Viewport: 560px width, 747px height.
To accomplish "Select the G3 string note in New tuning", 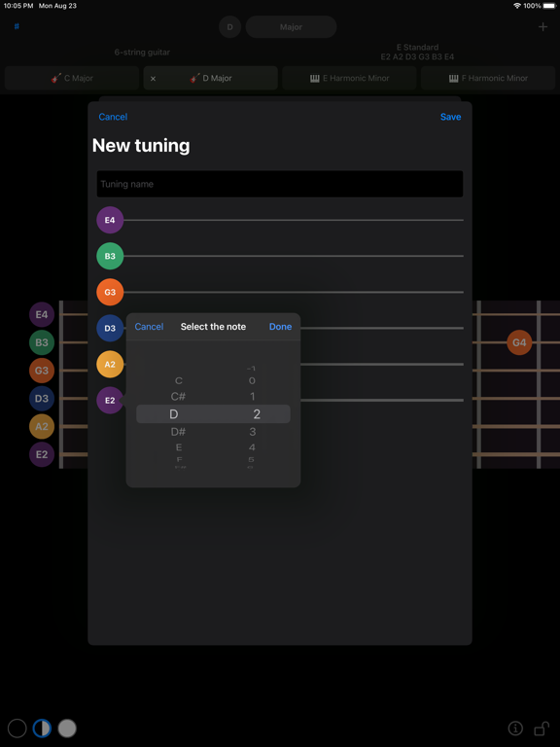I will [x=110, y=292].
